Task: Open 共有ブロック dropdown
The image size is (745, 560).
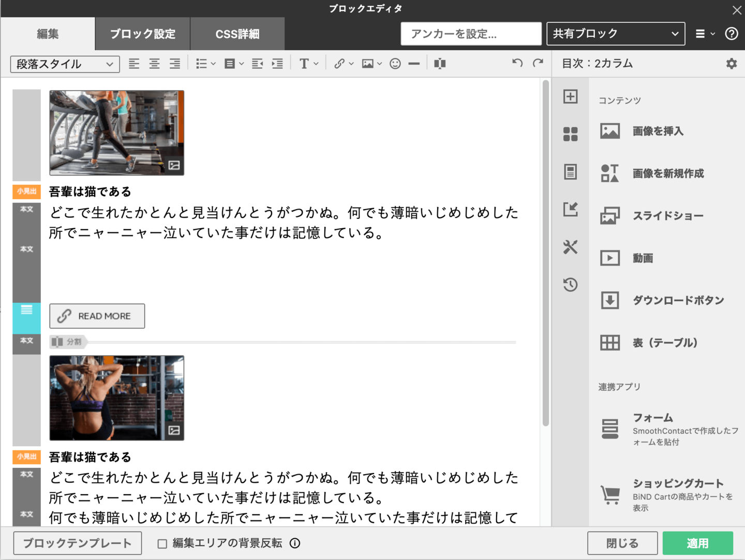Action: 616,34
